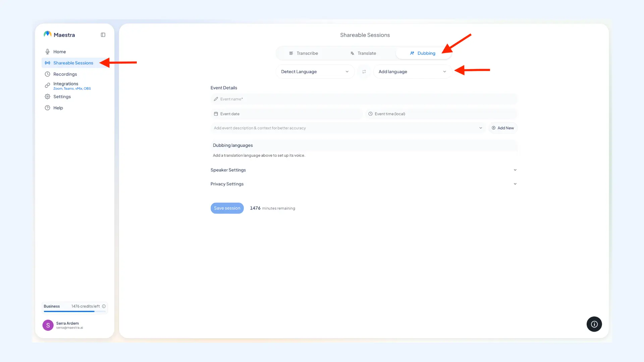Open Settings in the sidebar
Screen dimensions: 644x362
coord(74,97)
